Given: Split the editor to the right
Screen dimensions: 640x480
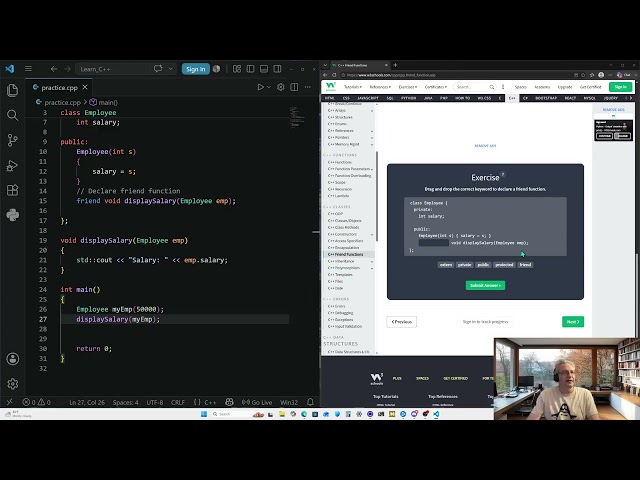Looking at the screenshot, I should coord(294,87).
